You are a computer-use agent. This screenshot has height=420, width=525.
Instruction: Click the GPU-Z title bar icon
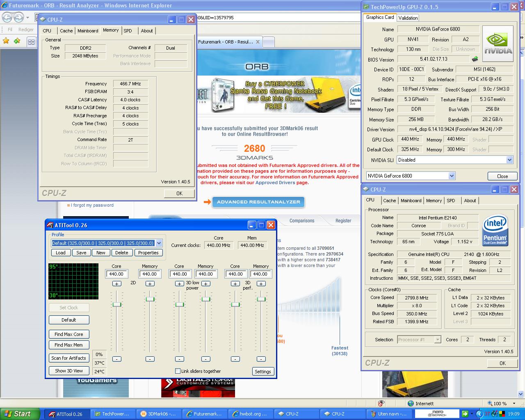coord(365,7)
